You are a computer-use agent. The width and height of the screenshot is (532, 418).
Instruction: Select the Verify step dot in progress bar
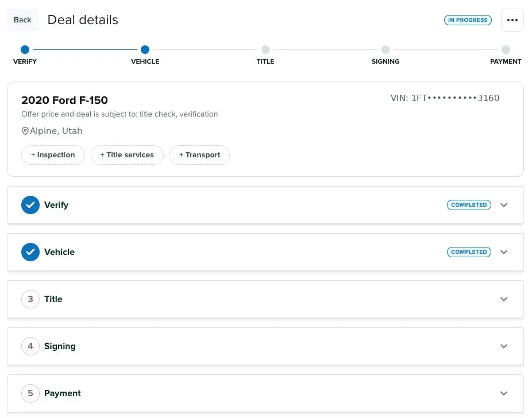[x=25, y=49]
